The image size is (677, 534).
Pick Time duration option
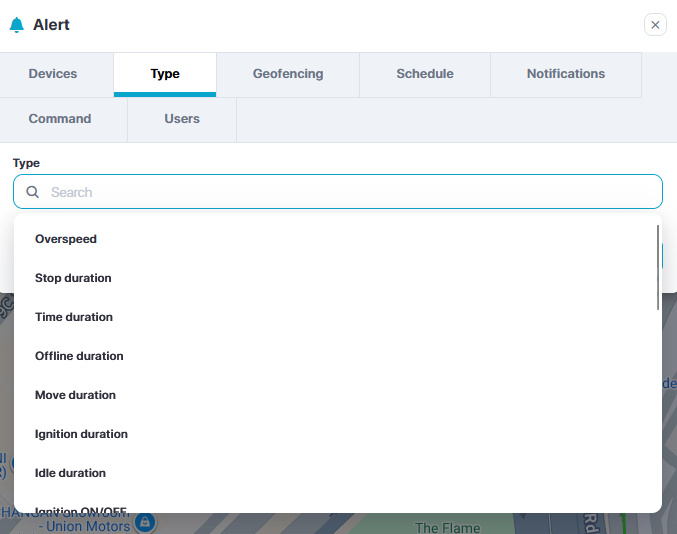(x=74, y=317)
